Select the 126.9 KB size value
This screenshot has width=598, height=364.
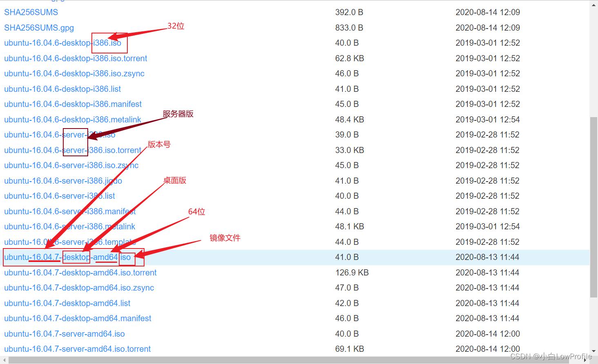[x=352, y=273]
